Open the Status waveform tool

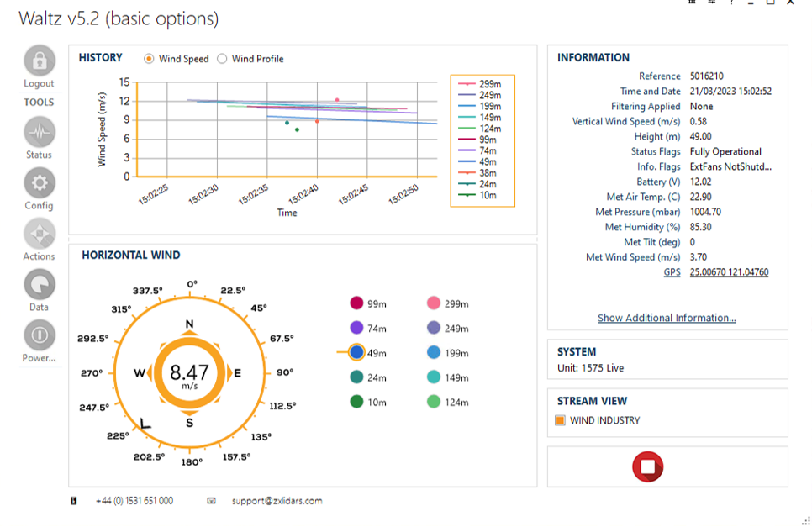[39, 132]
